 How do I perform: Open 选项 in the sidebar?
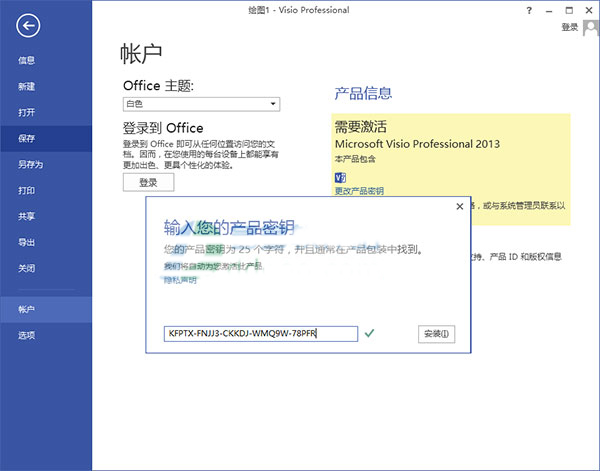coord(26,336)
